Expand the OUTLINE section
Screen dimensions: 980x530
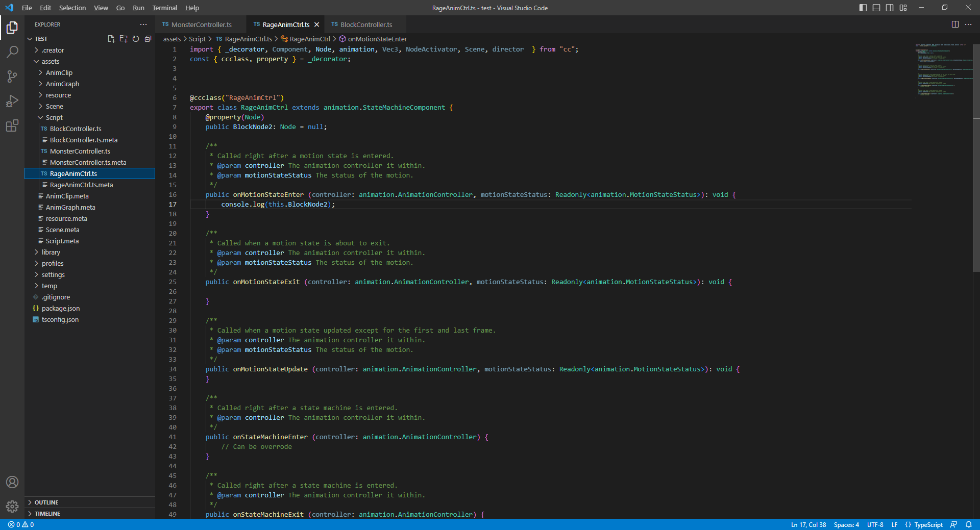[46, 502]
